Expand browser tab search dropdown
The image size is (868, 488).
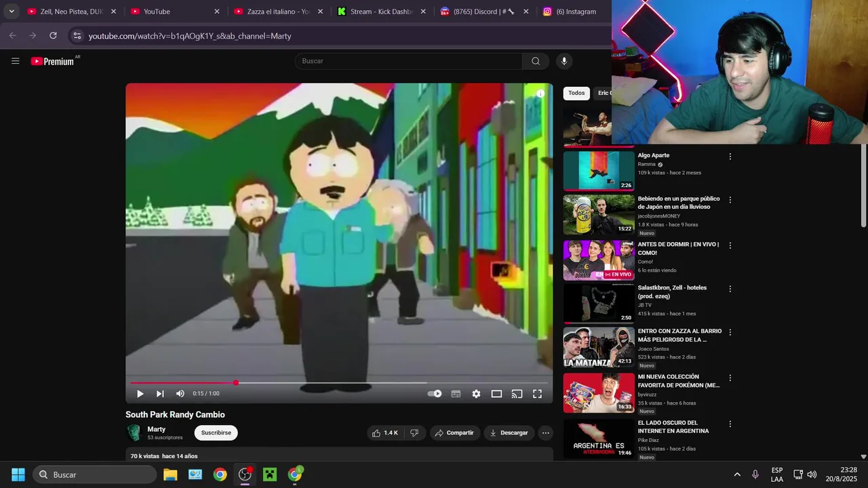click(11, 12)
